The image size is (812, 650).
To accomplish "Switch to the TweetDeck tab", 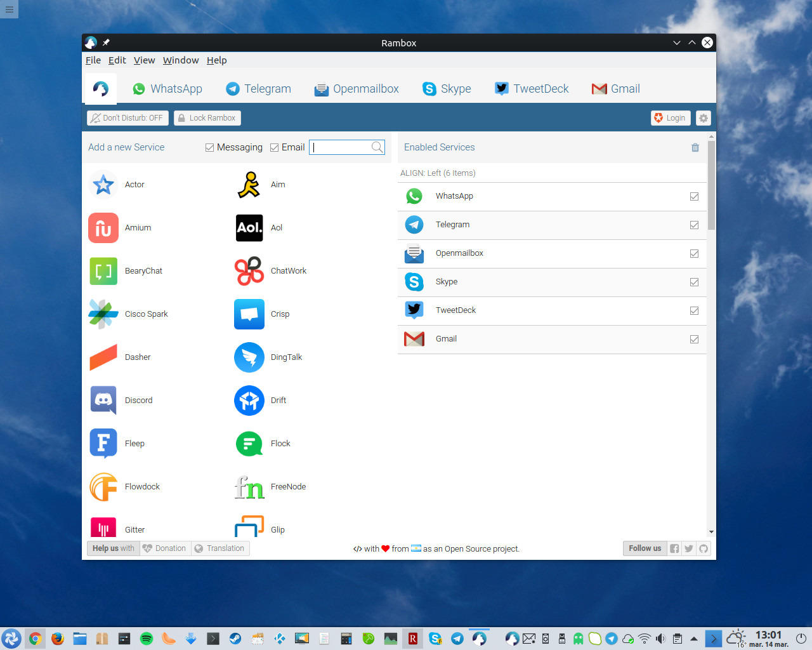I will click(532, 89).
